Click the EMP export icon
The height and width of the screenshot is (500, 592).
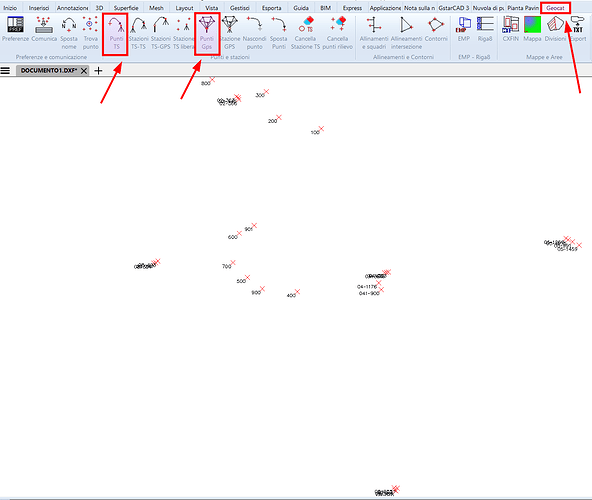[464, 29]
